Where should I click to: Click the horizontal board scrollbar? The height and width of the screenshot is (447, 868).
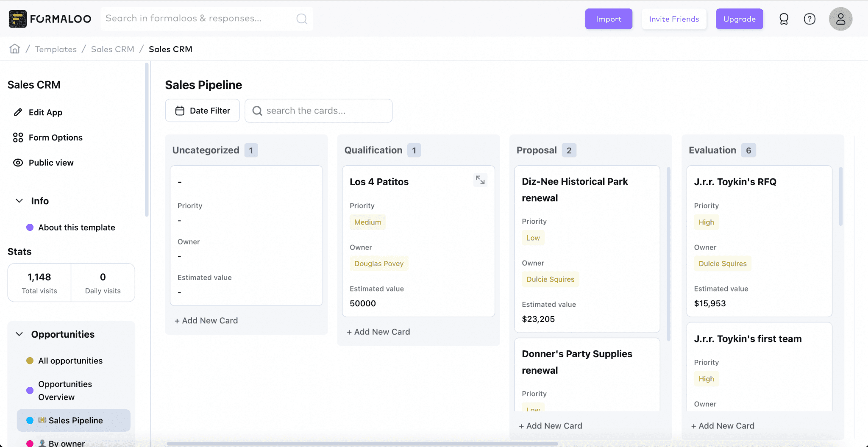click(362, 444)
